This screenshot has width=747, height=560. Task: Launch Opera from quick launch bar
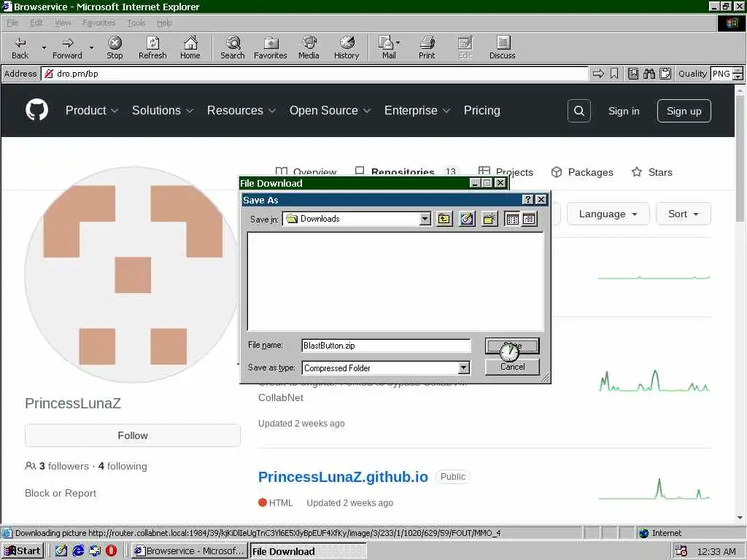click(x=111, y=551)
